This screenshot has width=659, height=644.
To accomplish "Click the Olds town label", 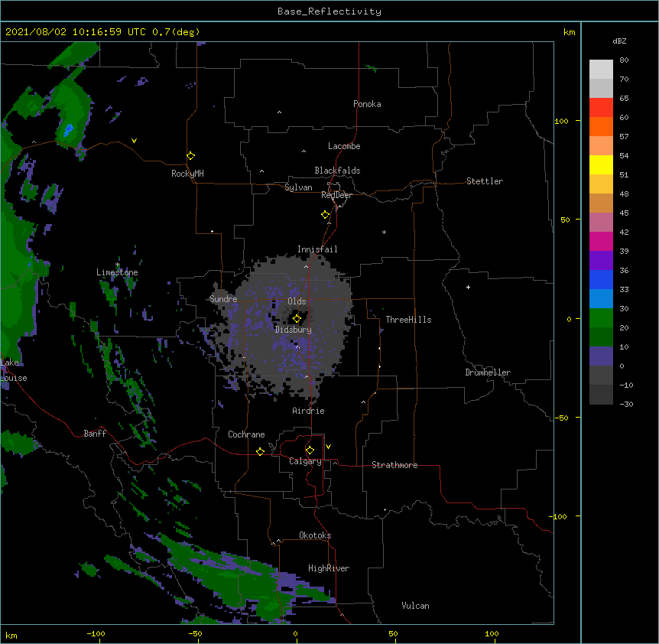I will point(297,301).
